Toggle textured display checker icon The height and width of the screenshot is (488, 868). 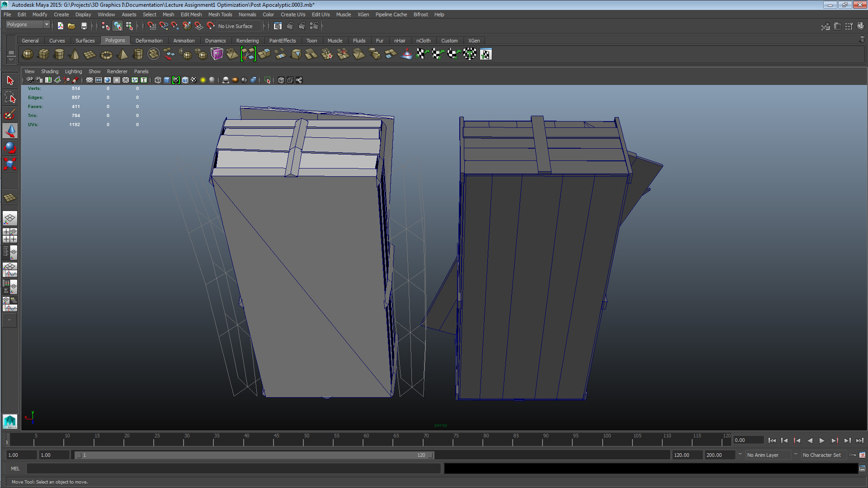pos(194,80)
